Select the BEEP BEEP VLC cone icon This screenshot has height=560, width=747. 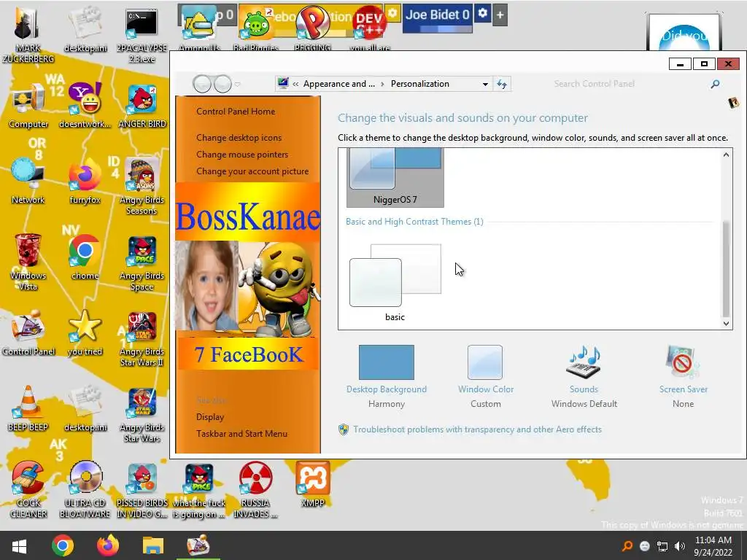click(x=28, y=408)
